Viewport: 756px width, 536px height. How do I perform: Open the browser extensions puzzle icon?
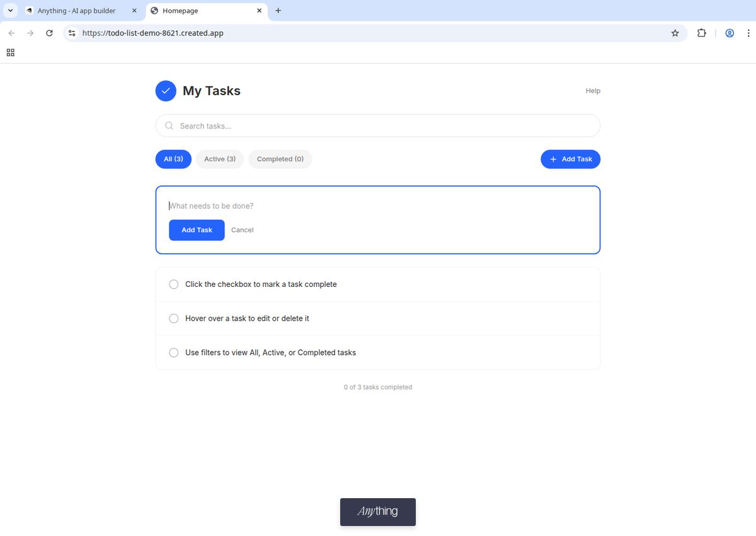(701, 33)
